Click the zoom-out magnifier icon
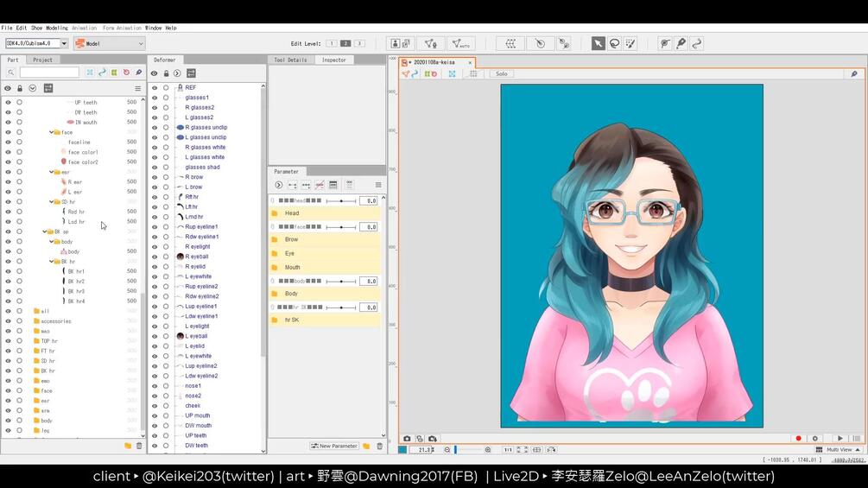 [447, 450]
